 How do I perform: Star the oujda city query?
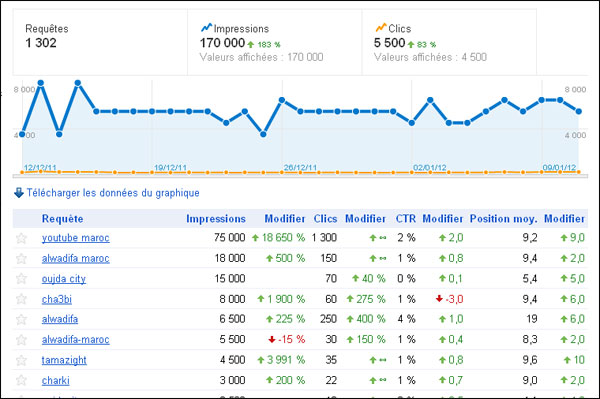21,278
